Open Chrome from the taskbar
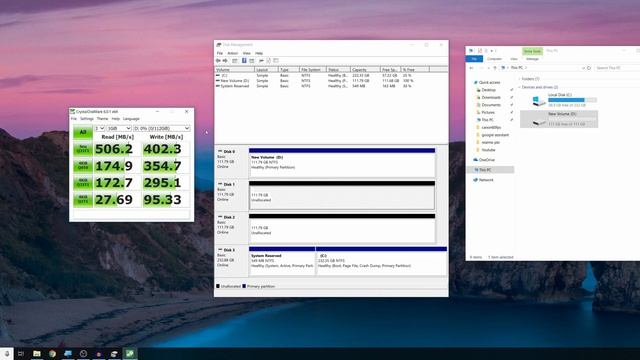The height and width of the screenshot is (360, 640). pyautogui.click(x=52, y=353)
